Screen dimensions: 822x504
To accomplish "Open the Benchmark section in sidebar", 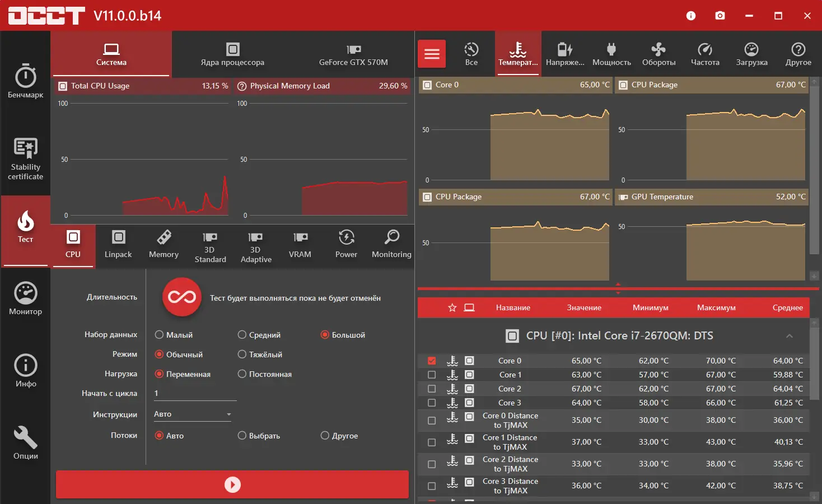I will click(x=25, y=82).
